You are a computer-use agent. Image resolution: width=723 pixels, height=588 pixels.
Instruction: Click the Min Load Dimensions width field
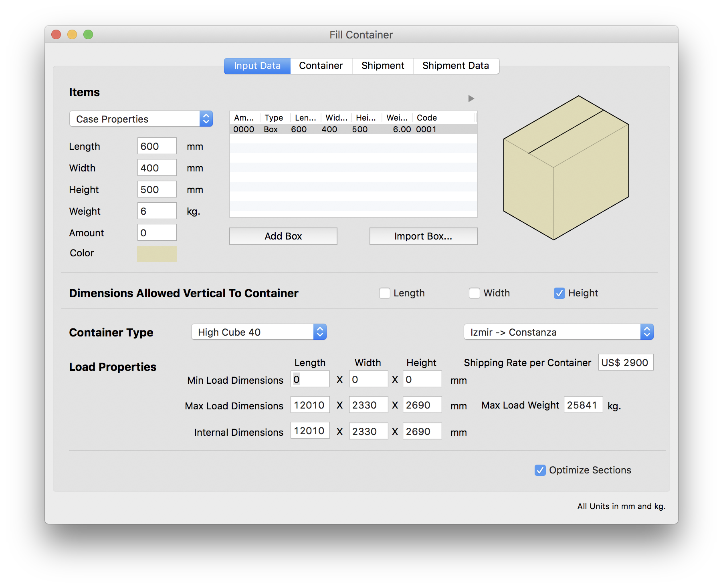point(369,379)
